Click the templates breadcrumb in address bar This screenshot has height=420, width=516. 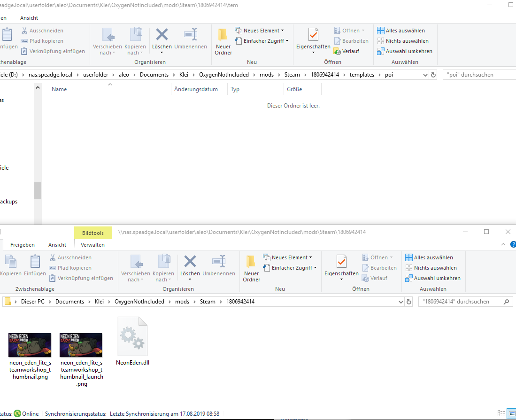tap(362, 75)
